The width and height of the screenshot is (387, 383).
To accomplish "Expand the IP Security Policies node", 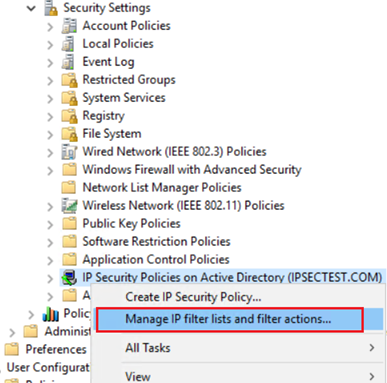I will click(x=50, y=279).
